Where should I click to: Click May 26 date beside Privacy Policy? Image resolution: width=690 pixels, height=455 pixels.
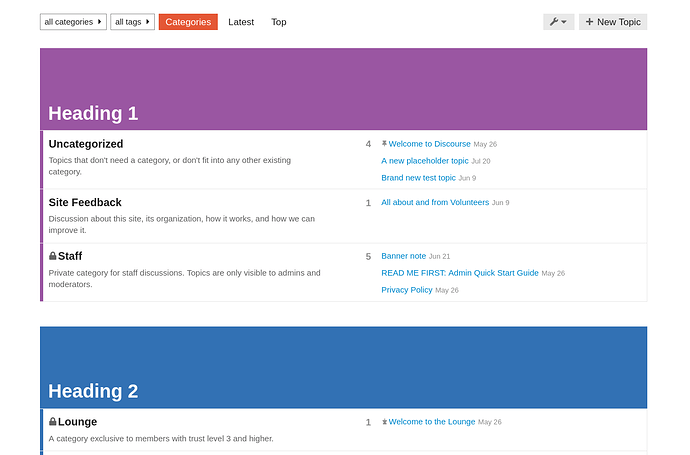447,290
